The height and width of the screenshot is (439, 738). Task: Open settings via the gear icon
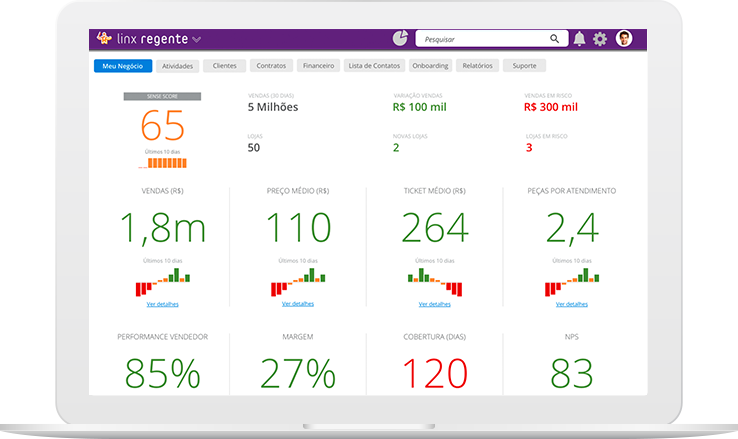coord(600,39)
